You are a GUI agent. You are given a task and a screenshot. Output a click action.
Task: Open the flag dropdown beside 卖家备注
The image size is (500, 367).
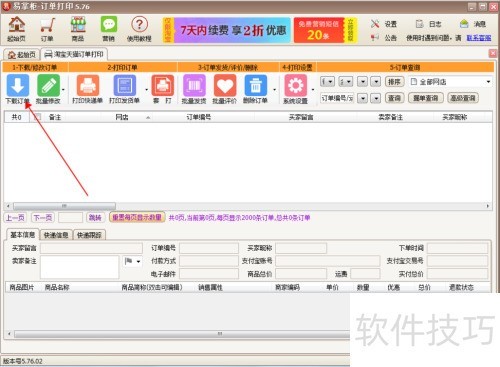coord(132,261)
